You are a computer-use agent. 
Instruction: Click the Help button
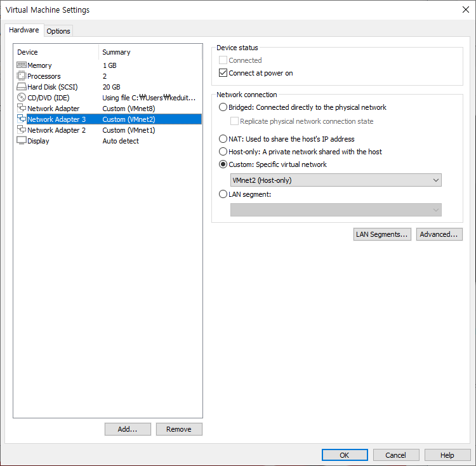pos(447,455)
